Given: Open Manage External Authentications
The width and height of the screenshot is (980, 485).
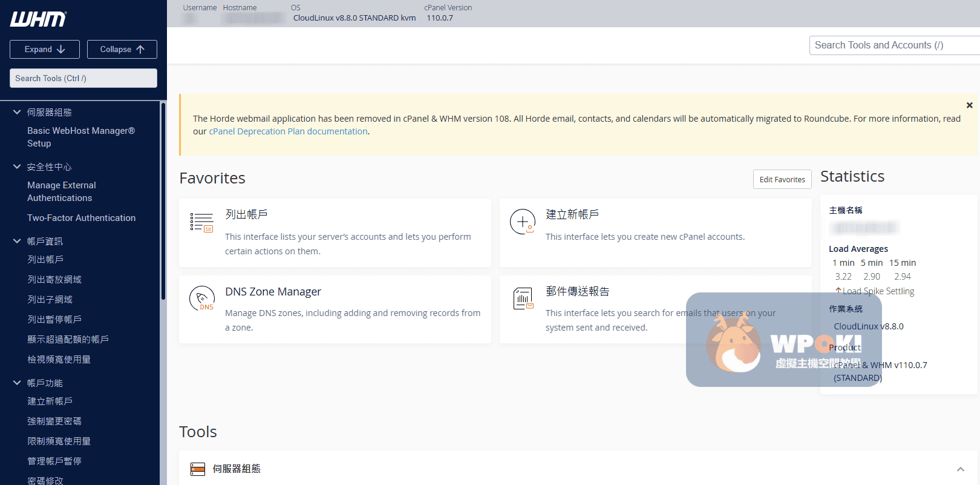Looking at the screenshot, I should pos(62,191).
